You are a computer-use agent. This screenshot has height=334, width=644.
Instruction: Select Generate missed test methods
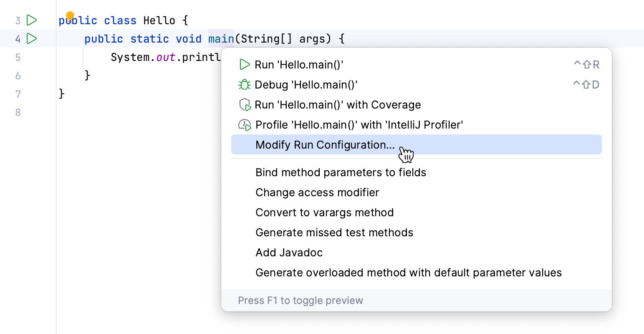click(334, 233)
